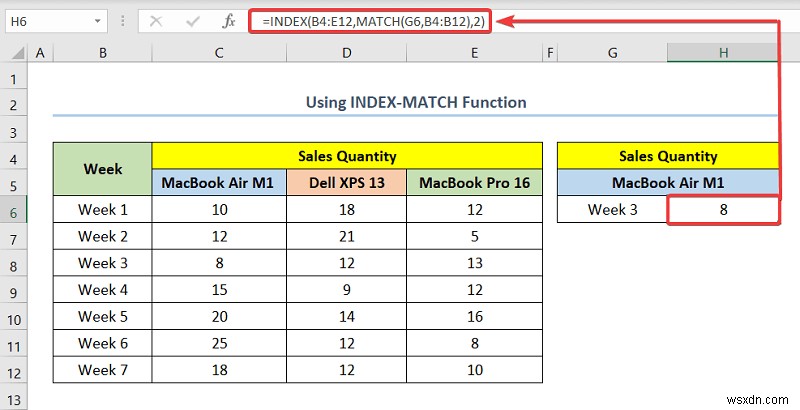
Task: Click the 'Dell XPS 13' header cell
Action: 346,183
